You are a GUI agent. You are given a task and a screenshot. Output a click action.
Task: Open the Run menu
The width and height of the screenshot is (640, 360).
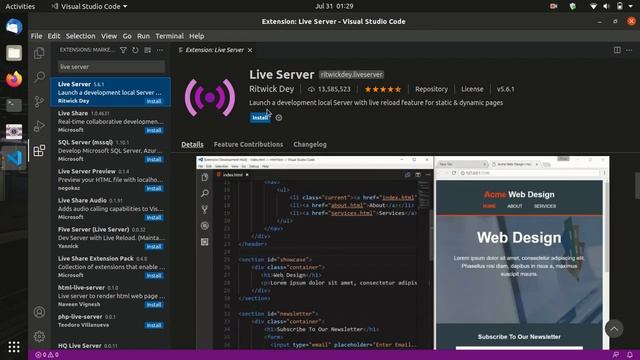[143, 36]
